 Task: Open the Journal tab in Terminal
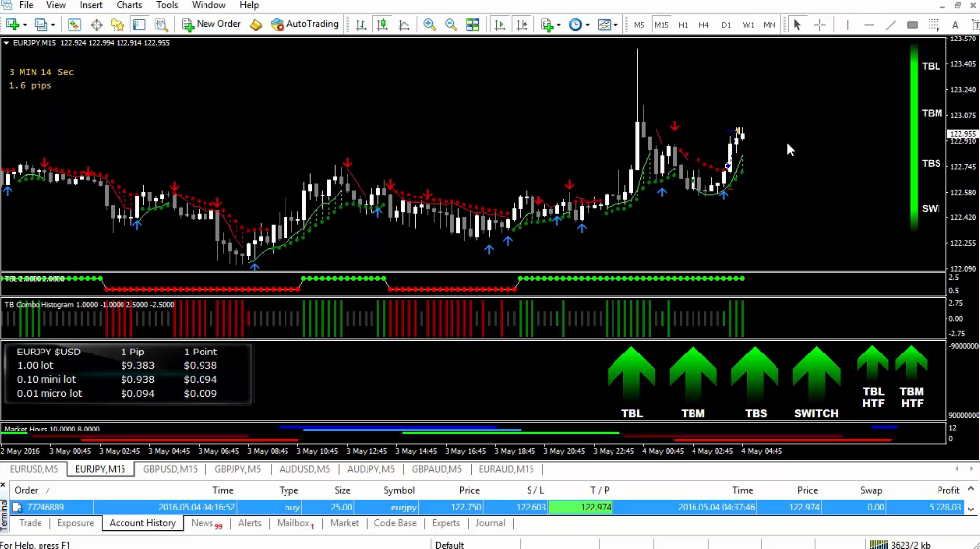tap(490, 523)
